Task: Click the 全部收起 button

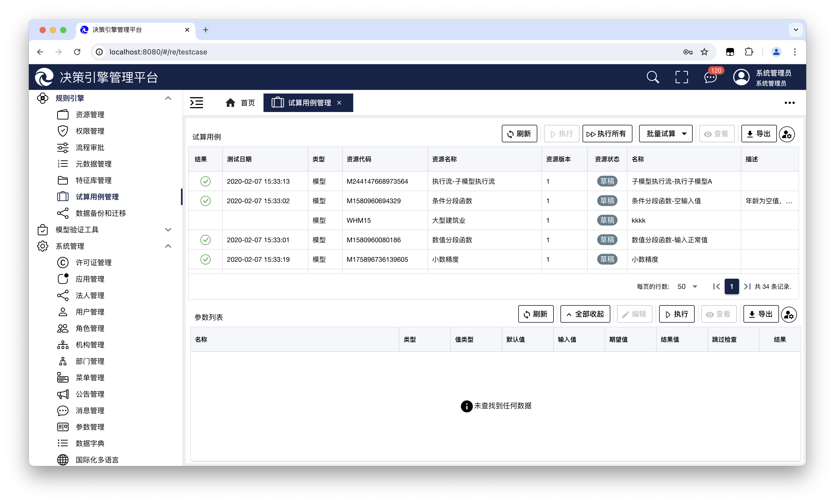Action: coord(585,314)
